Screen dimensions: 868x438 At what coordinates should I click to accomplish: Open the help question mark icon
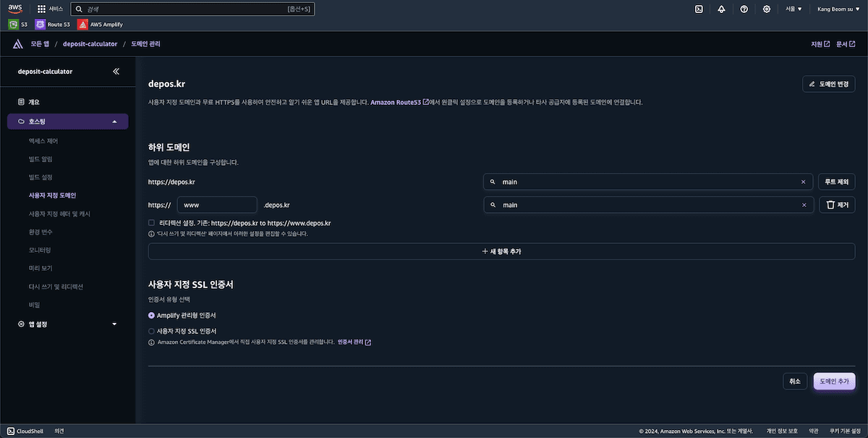(x=744, y=9)
